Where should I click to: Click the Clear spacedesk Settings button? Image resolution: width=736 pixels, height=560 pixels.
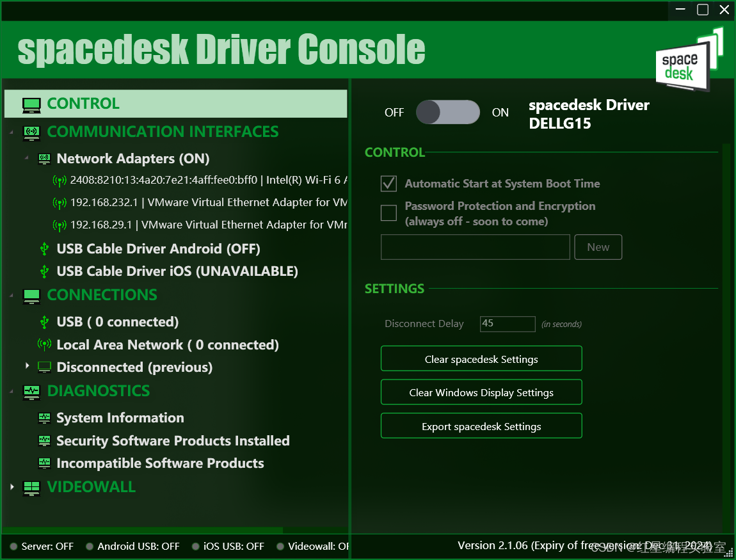tap(481, 358)
